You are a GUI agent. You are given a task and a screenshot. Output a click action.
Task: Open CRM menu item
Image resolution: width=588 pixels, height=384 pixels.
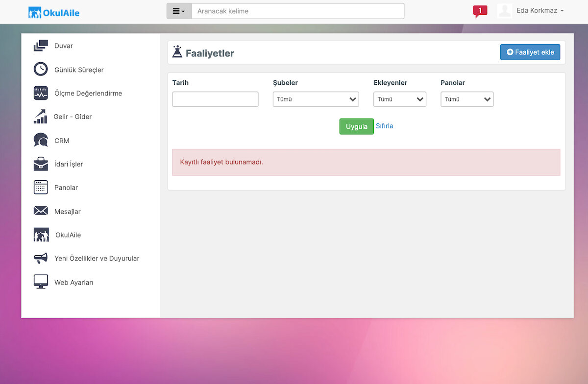[62, 141]
